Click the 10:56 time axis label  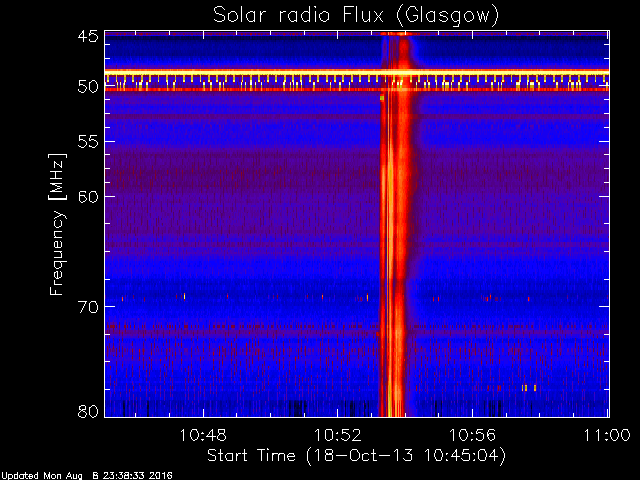pyautogui.click(x=472, y=435)
